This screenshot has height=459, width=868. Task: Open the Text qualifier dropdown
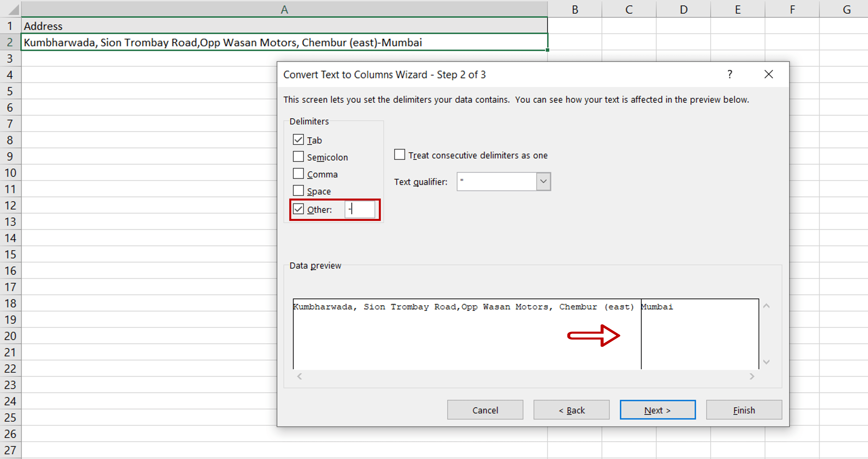(x=543, y=181)
